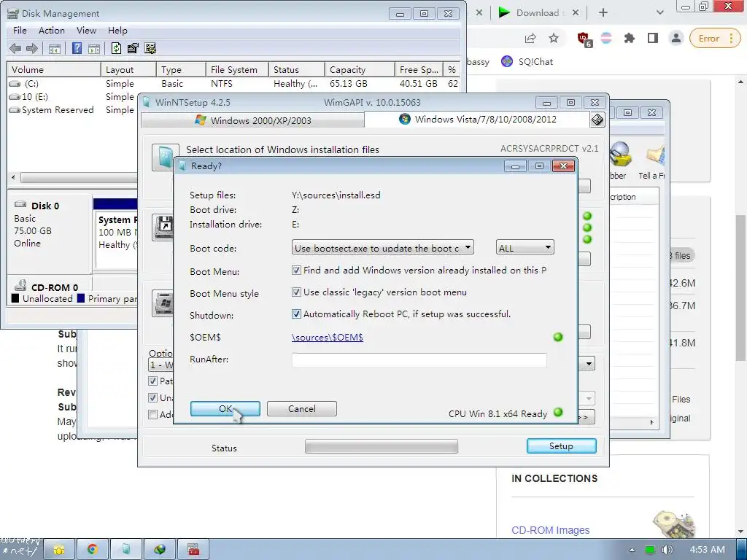Click Forward arrow in Disk Management toolbar
This screenshot has width=747, height=560.
point(32,48)
